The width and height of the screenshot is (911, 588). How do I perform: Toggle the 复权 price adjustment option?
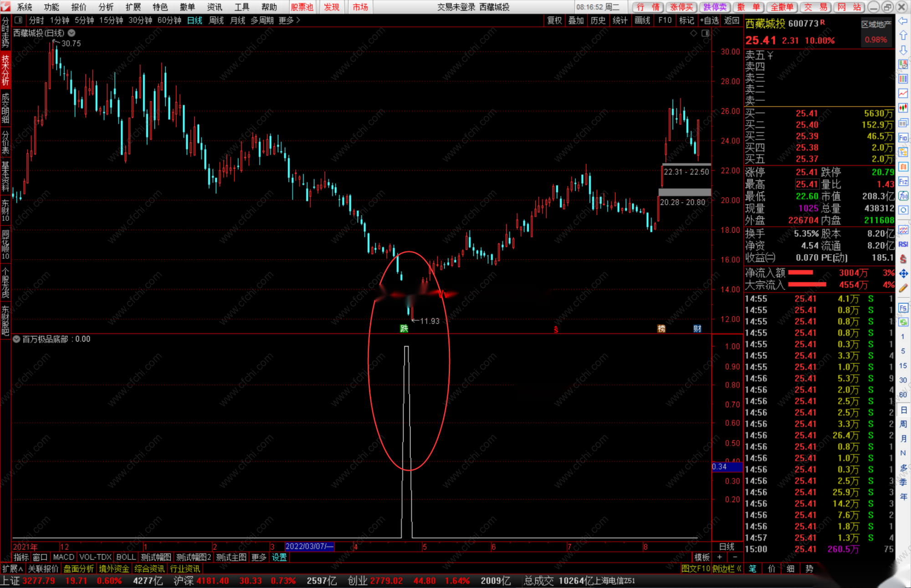pos(554,20)
